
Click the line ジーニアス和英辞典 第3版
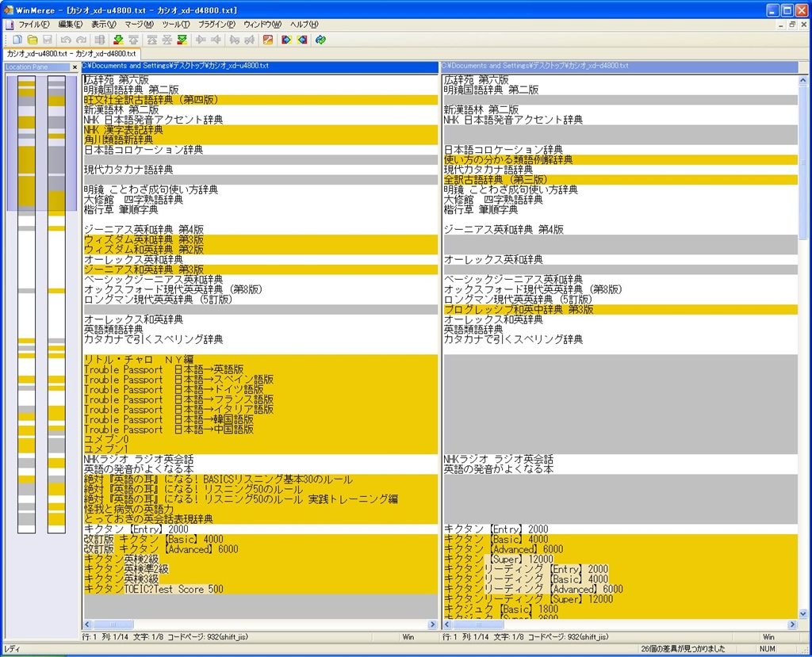(x=260, y=269)
